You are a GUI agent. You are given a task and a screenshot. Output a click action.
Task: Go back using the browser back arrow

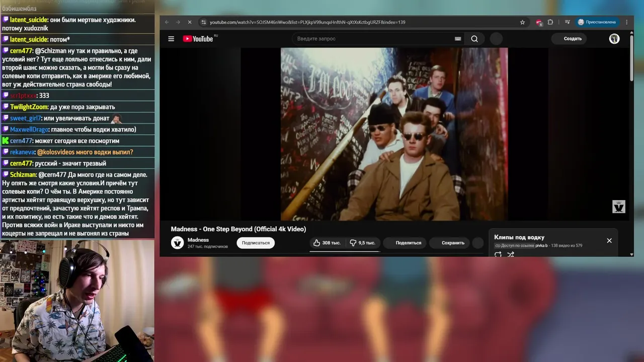point(168,22)
